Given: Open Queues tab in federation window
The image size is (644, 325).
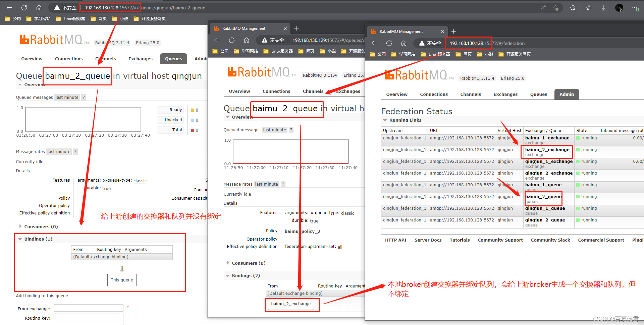Looking at the screenshot, I should point(538,94).
